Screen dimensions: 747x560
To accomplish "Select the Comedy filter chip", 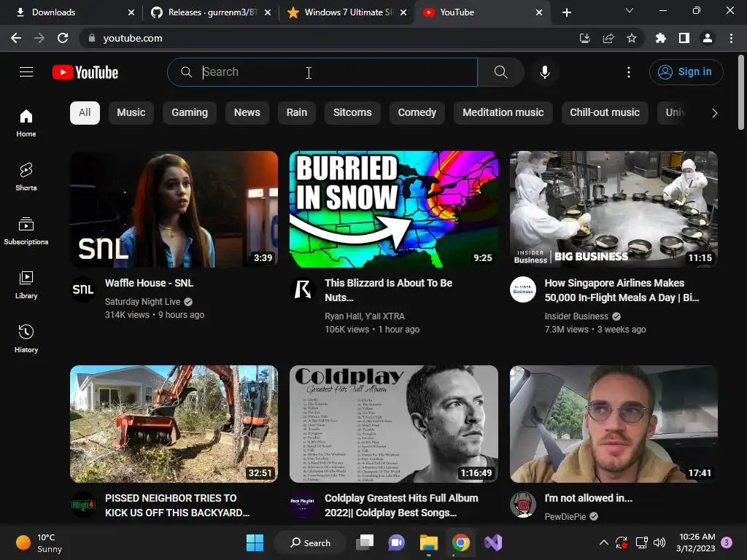I will (x=417, y=113).
